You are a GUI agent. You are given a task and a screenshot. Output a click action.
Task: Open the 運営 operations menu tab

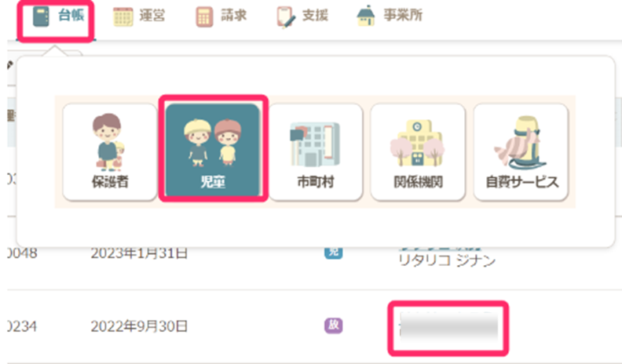point(139,16)
